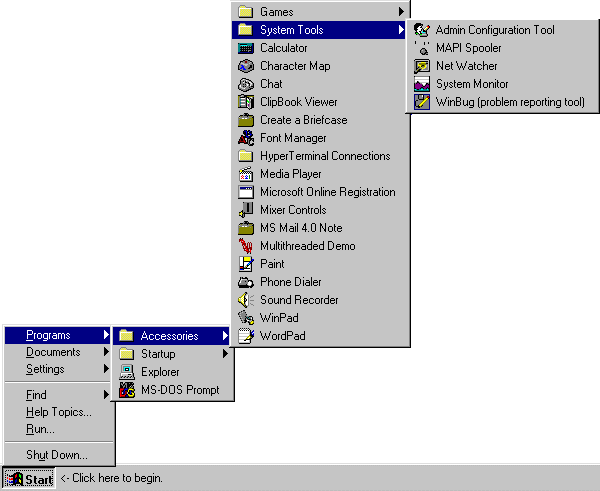Click the Accessories folder icon
This screenshot has width=600, height=491.
tap(126, 336)
